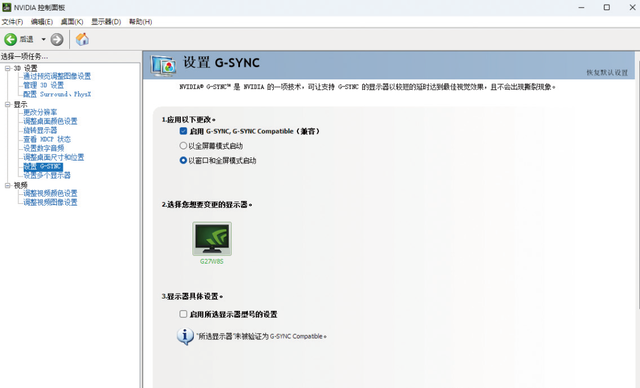The image size is (640, 388).
Task: Close the NVIDIA control panel window
Action: click(x=632, y=7)
